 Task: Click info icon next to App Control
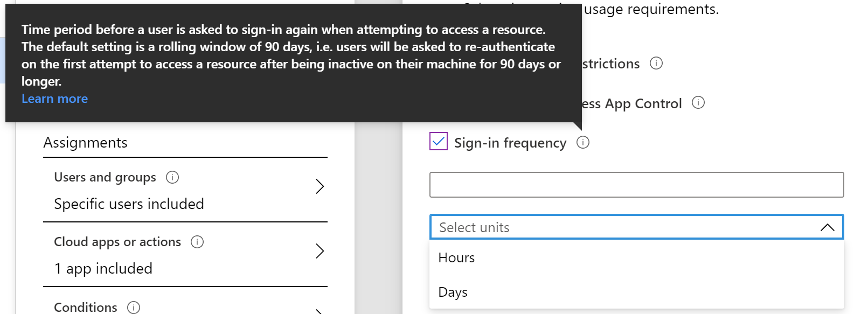click(698, 102)
